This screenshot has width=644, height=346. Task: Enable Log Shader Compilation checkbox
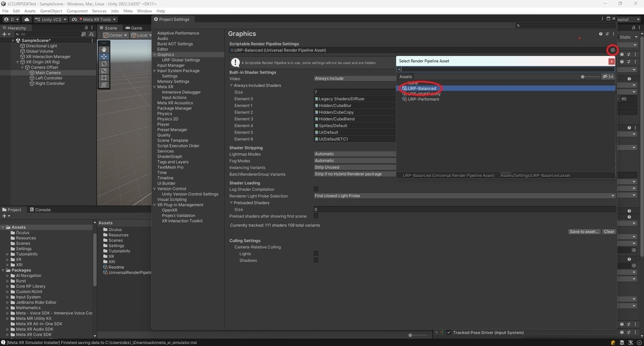click(316, 189)
